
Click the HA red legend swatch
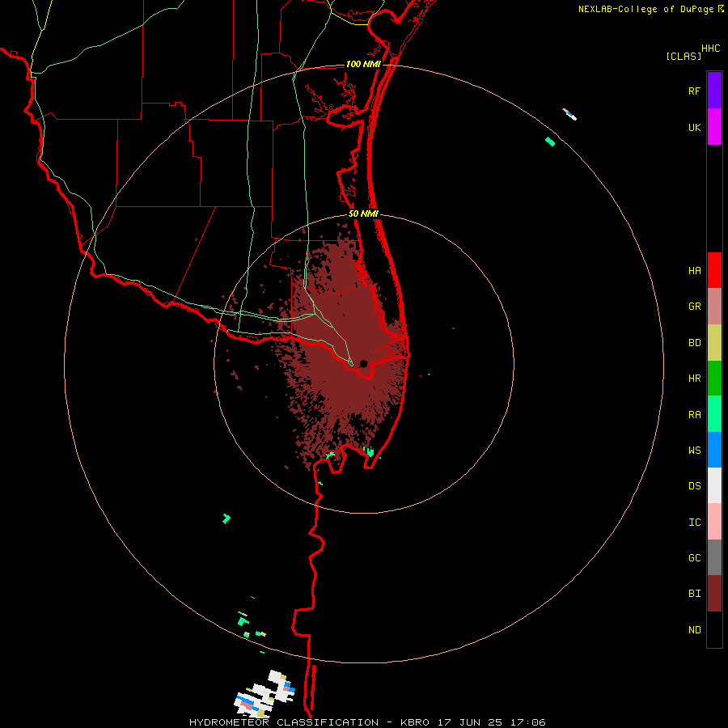pyautogui.click(x=714, y=270)
